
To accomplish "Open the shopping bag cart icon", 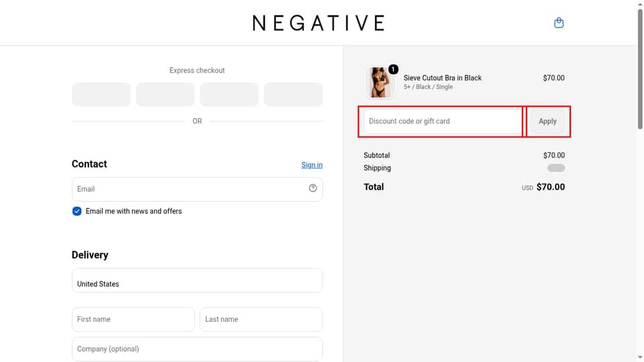I will 559,23.
